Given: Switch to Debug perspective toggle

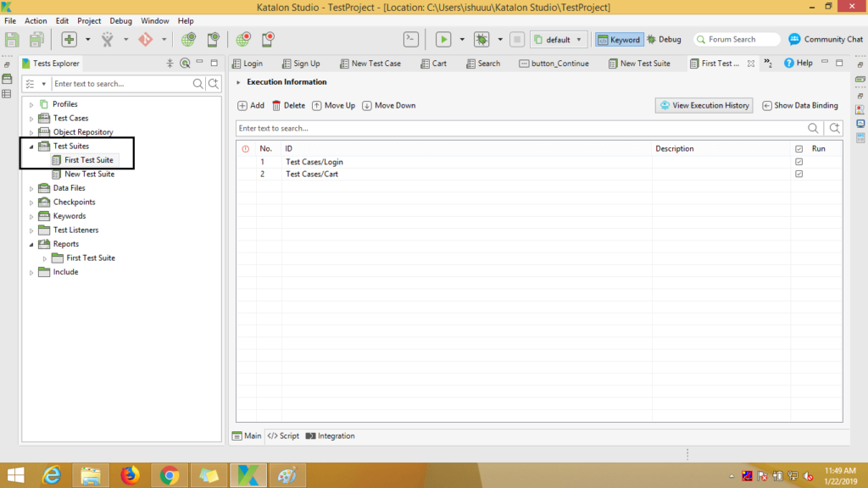Looking at the screenshot, I should pos(664,39).
